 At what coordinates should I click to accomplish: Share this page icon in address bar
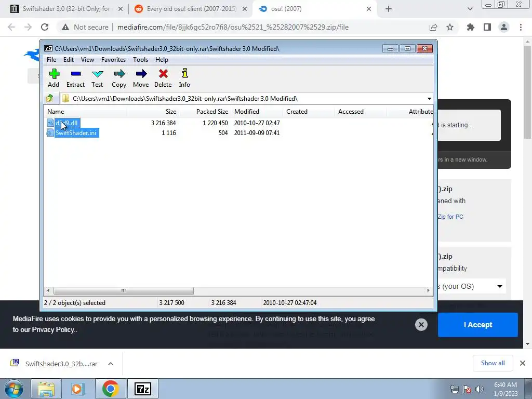[x=433, y=27]
